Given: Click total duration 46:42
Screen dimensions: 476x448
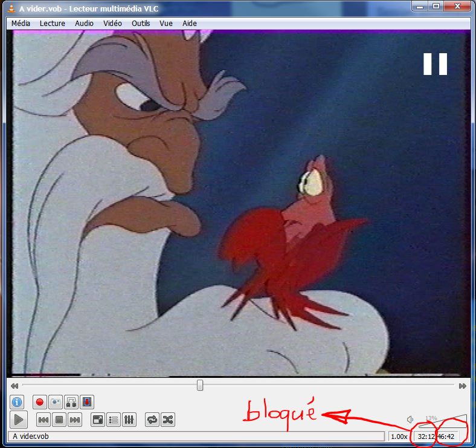Looking at the screenshot, I should [445, 437].
